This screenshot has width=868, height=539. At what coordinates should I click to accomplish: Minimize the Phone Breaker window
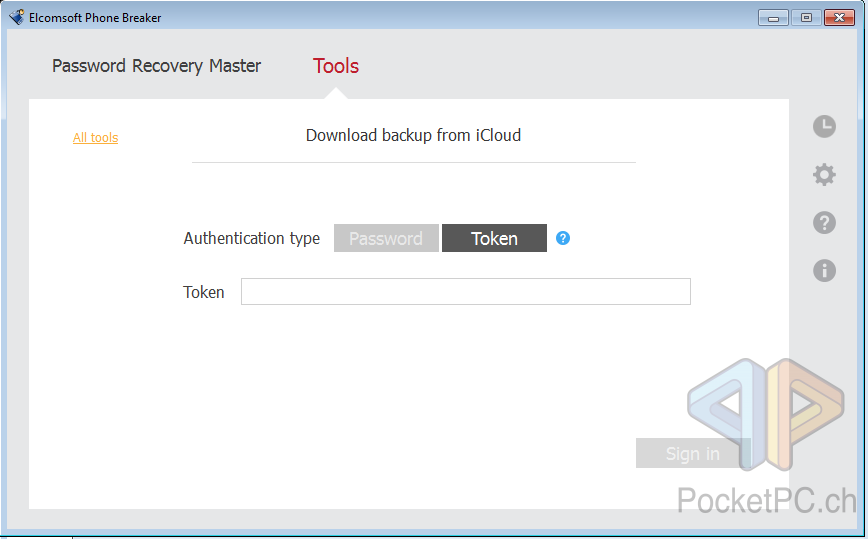coord(773,18)
